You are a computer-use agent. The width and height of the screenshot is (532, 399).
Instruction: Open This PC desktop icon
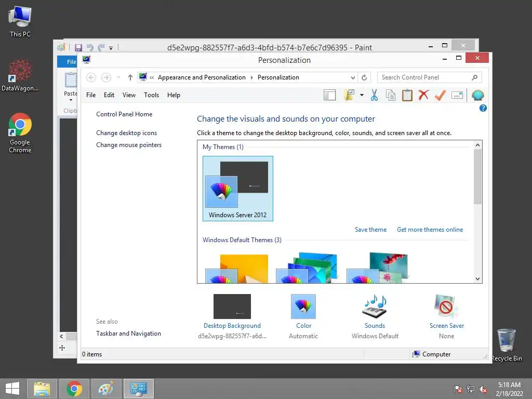pyautogui.click(x=20, y=22)
